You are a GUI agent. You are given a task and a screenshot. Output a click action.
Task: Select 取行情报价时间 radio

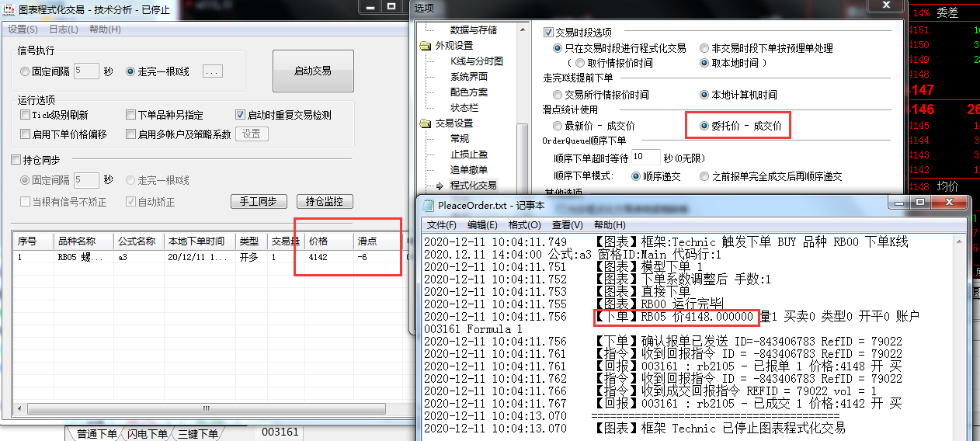[x=580, y=63]
